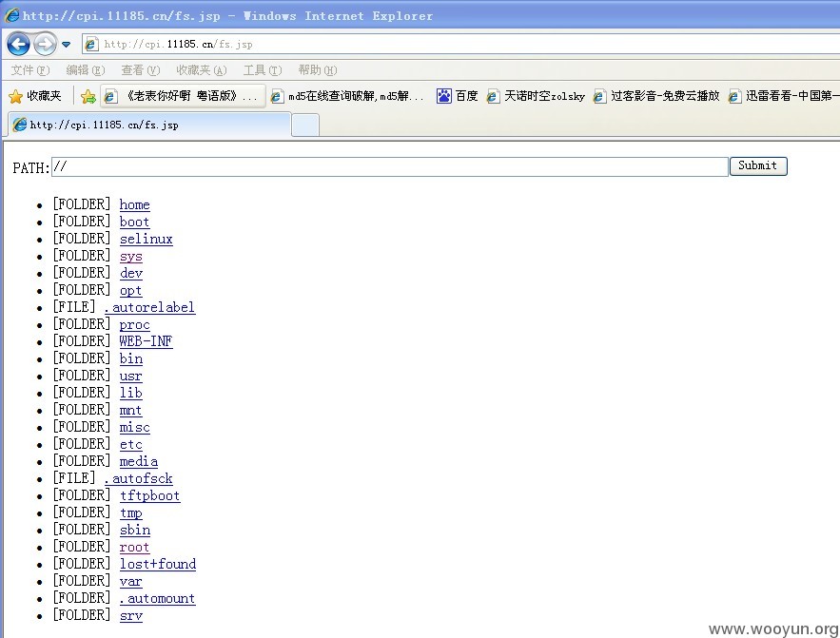Open the mnt folder link
840x638 pixels.
coord(130,410)
